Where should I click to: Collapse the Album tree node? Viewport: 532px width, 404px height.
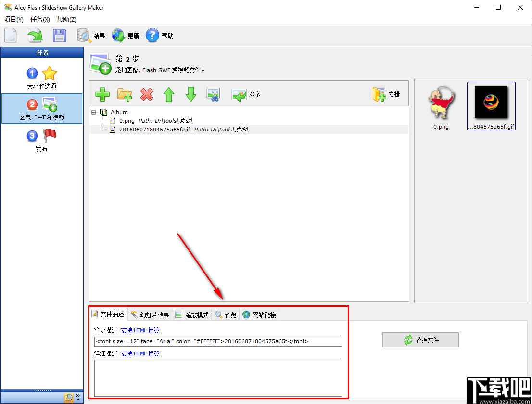click(94, 112)
